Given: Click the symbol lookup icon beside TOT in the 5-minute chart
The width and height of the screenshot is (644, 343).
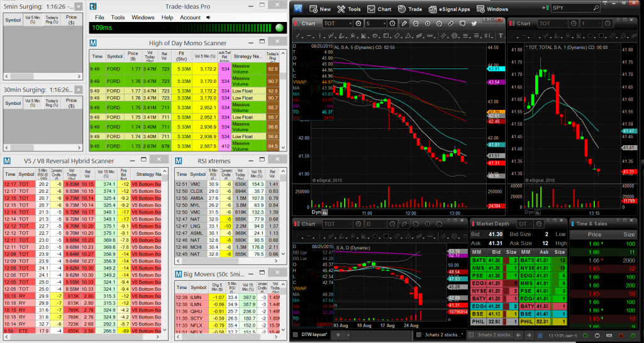Looking at the screenshot, I should click(x=358, y=23).
